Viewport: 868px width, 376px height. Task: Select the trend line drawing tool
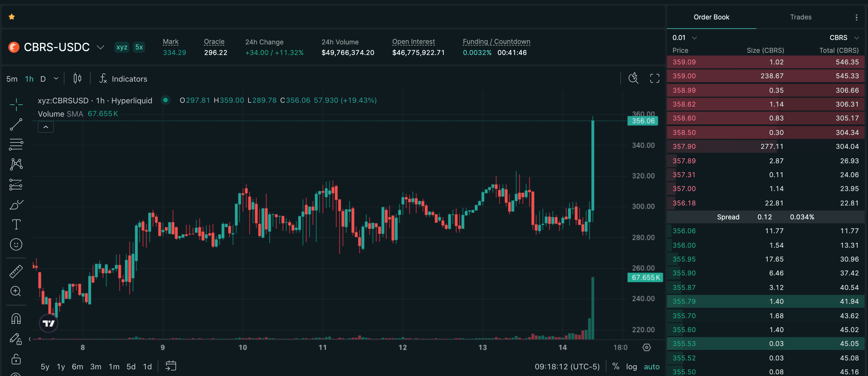click(x=16, y=125)
